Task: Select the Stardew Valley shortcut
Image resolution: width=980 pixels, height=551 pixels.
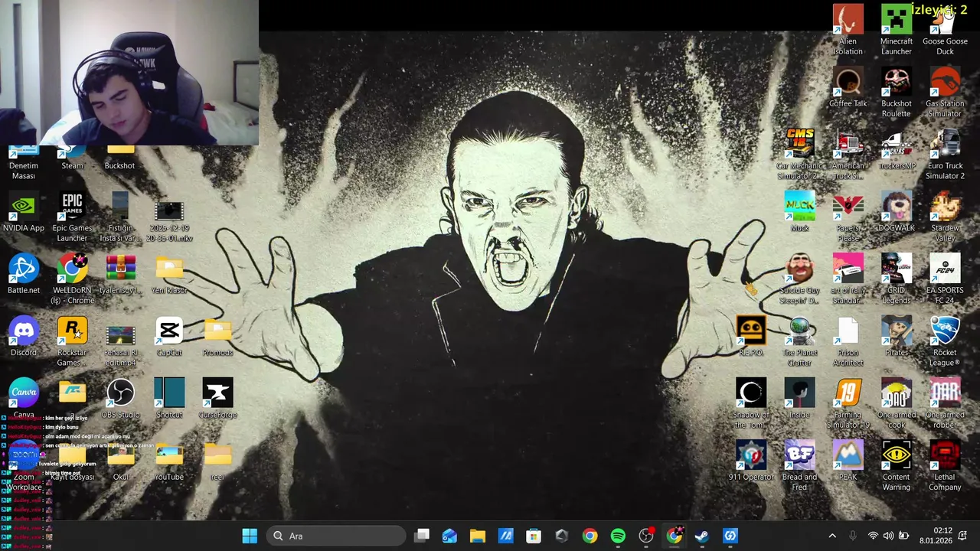Action: coord(945,217)
